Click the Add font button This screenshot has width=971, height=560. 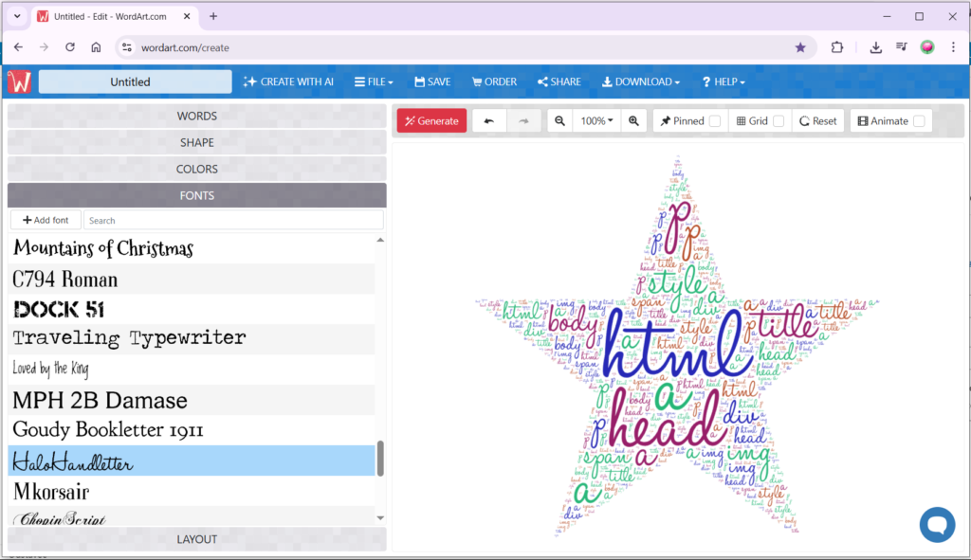46,220
